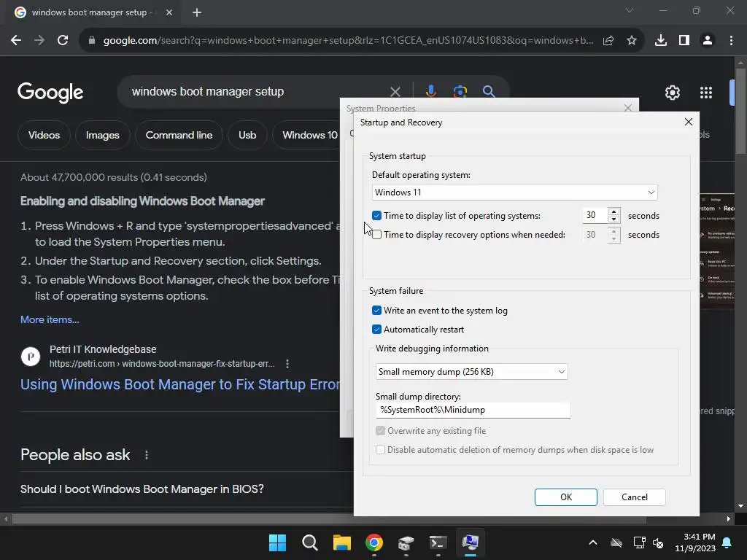Click the Google logo

[x=50, y=93]
